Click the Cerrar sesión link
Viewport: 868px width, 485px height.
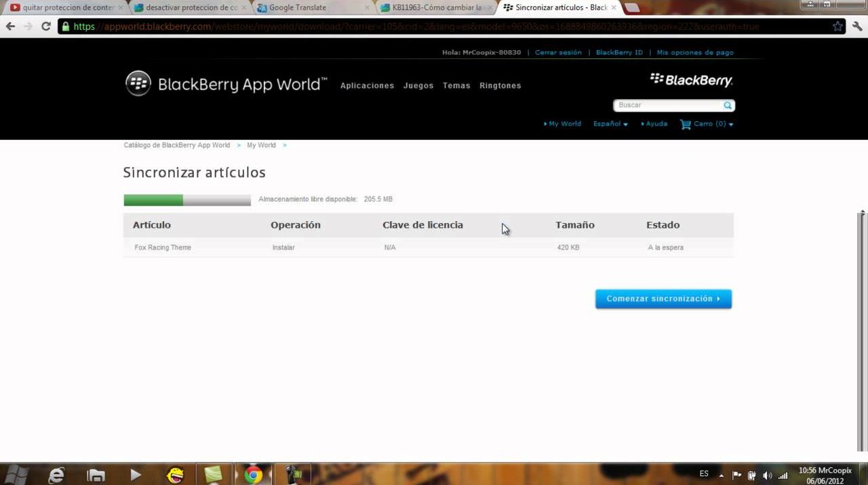pyautogui.click(x=558, y=52)
